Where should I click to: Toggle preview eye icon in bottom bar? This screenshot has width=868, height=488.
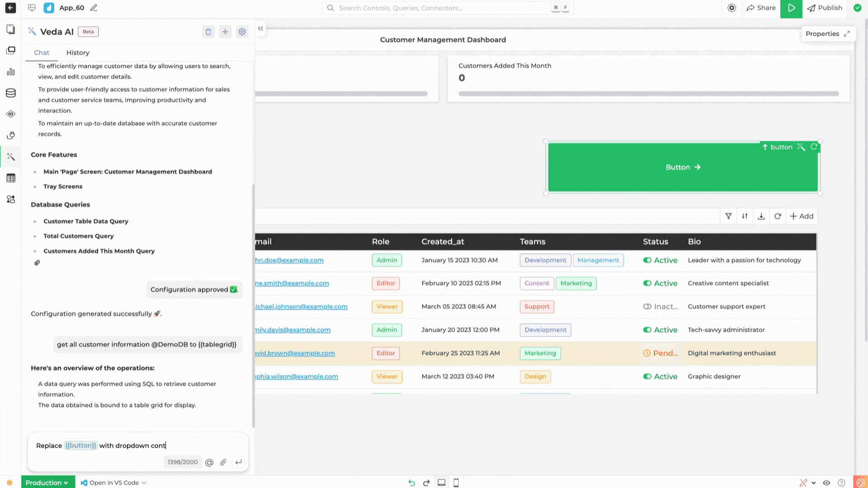(x=826, y=483)
